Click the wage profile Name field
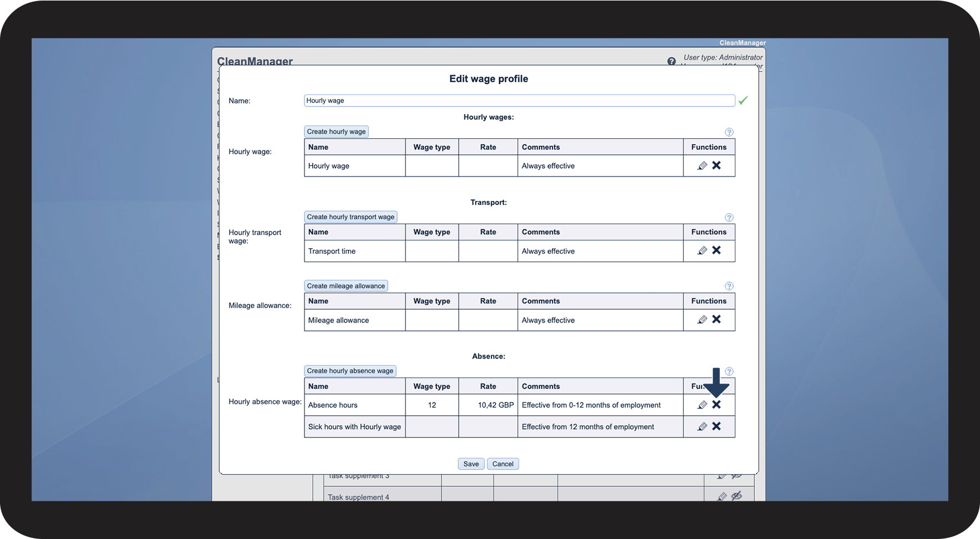980x539 pixels. click(x=519, y=100)
